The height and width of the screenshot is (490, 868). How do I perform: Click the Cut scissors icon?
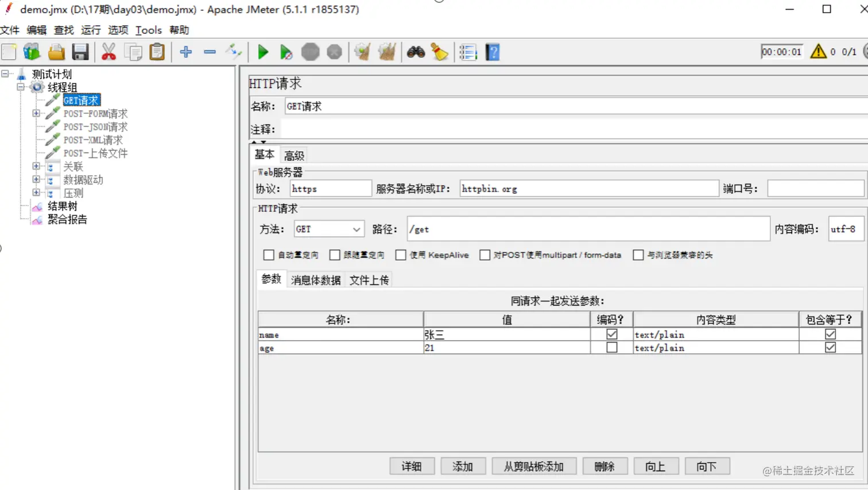[x=108, y=52]
